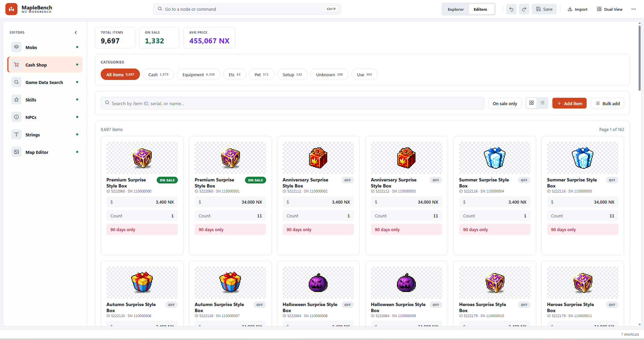Click the Skills star icon
The width and height of the screenshot is (644, 340).
[16, 99]
